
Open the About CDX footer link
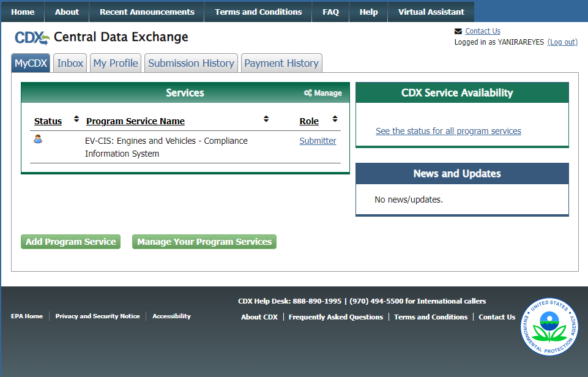(x=259, y=317)
